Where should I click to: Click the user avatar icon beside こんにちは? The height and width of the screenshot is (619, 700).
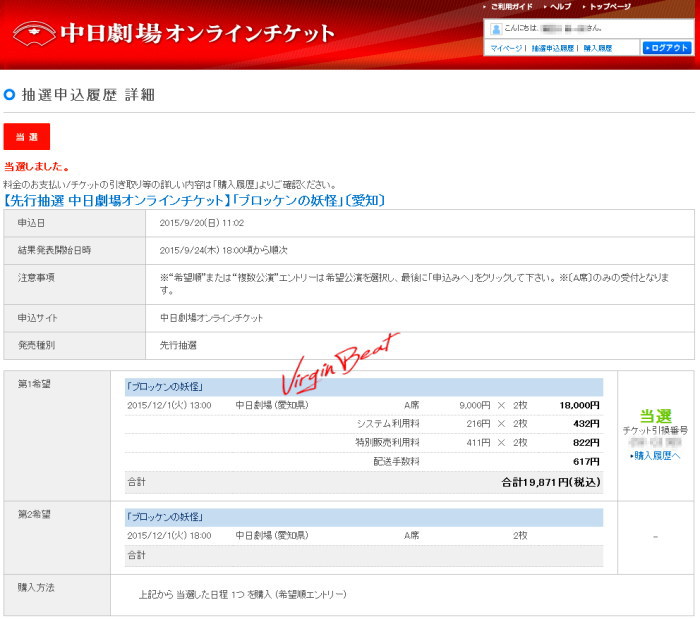[496, 29]
